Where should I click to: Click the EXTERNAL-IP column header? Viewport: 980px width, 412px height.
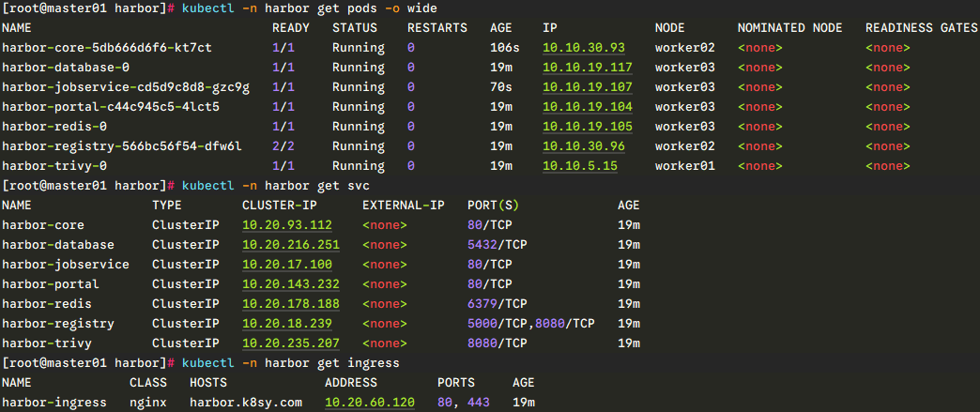tap(403, 206)
